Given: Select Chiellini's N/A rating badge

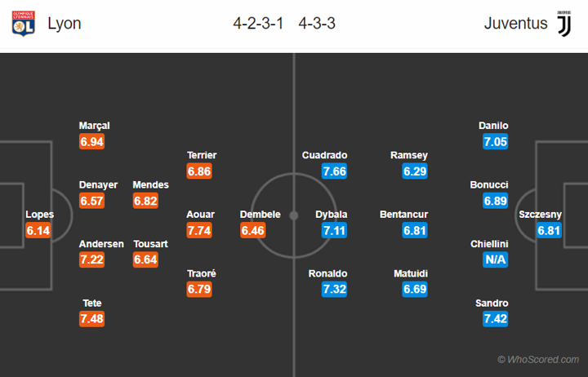Looking at the screenshot, I should tap(496, 260).
